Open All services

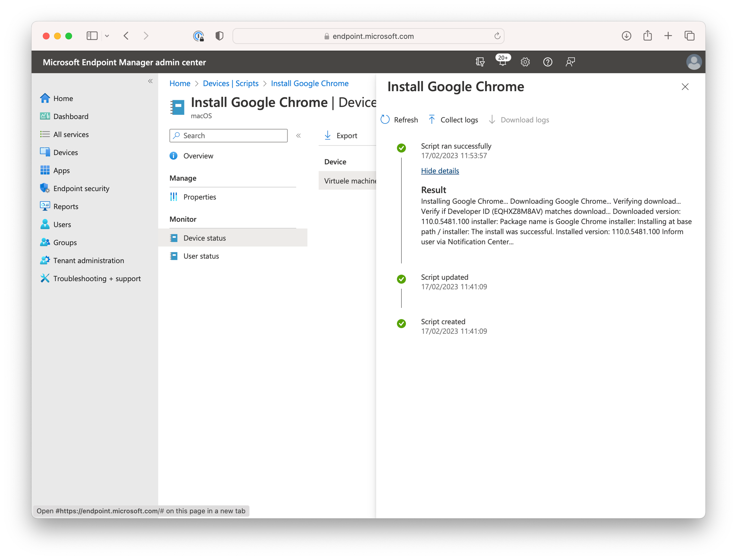tap(64, 134)
